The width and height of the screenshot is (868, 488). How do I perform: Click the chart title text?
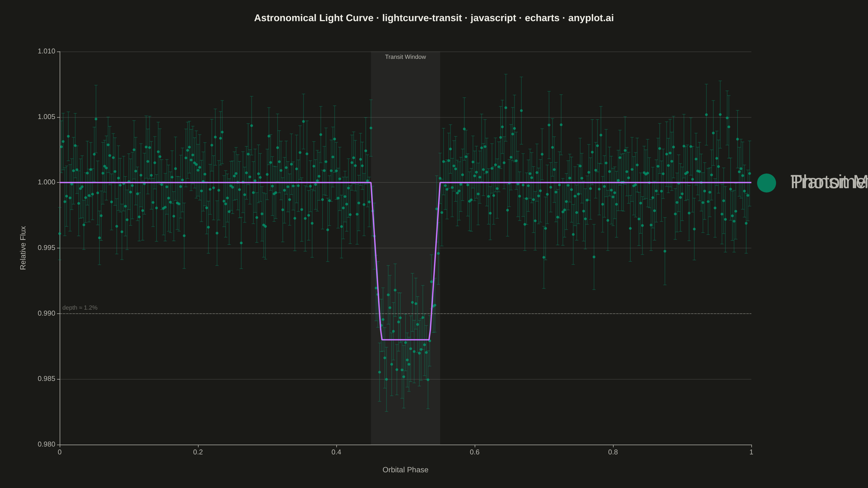coord(434,18)
